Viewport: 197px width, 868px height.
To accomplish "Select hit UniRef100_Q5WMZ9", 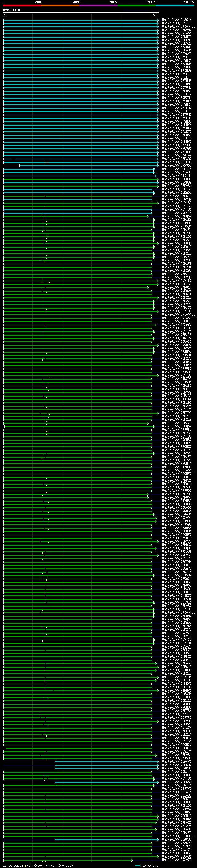I will pos(176,37).
